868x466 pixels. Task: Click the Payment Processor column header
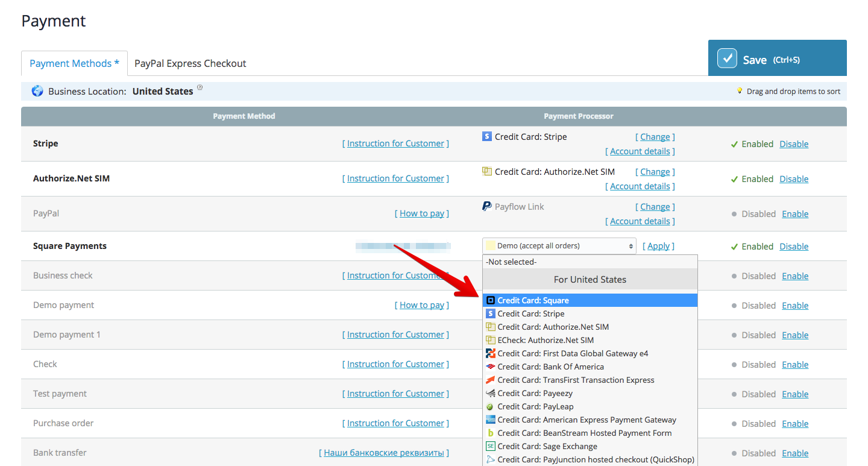(x=579, y=116)
